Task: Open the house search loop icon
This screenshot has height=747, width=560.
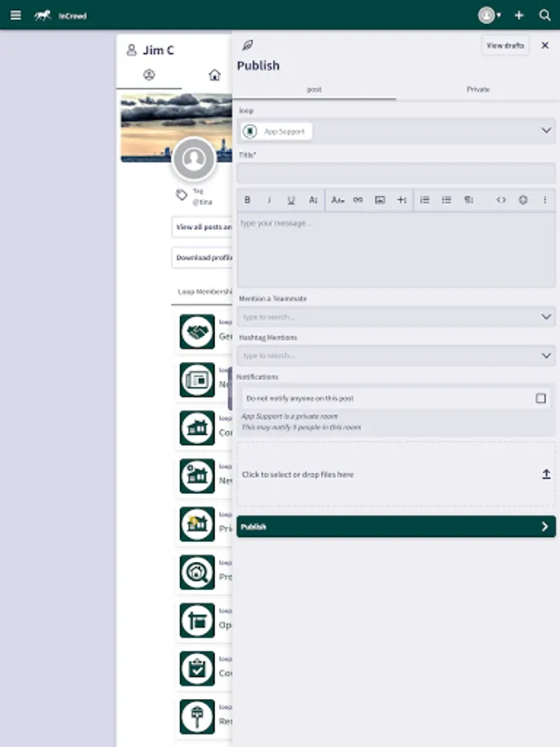Action: tap(197, 572)
